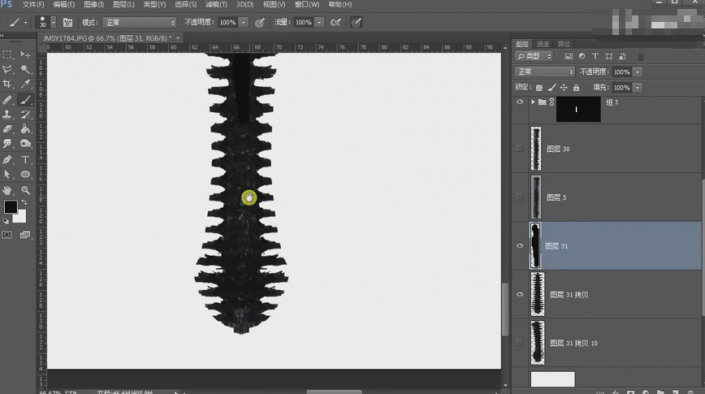Select the Zoom magnifier tool
Screen dimensions: 705x394
25,190
